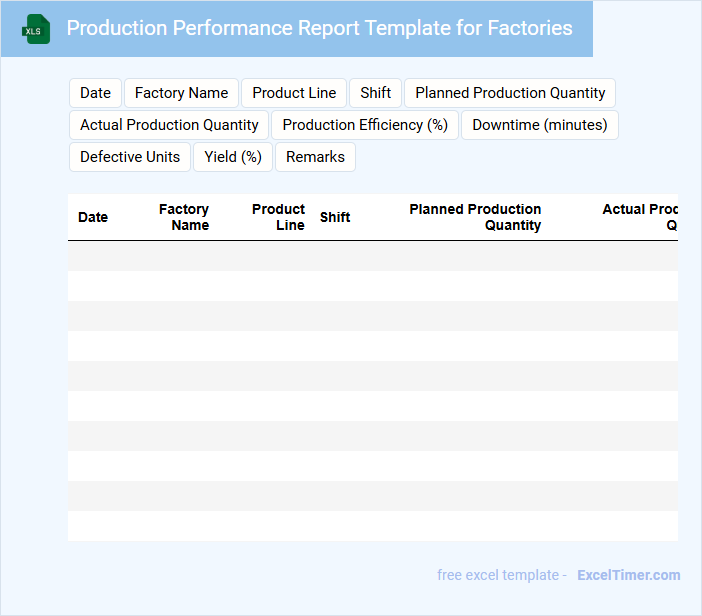
Task: Select the Product Line column header
Action: (x=279, y=217)
